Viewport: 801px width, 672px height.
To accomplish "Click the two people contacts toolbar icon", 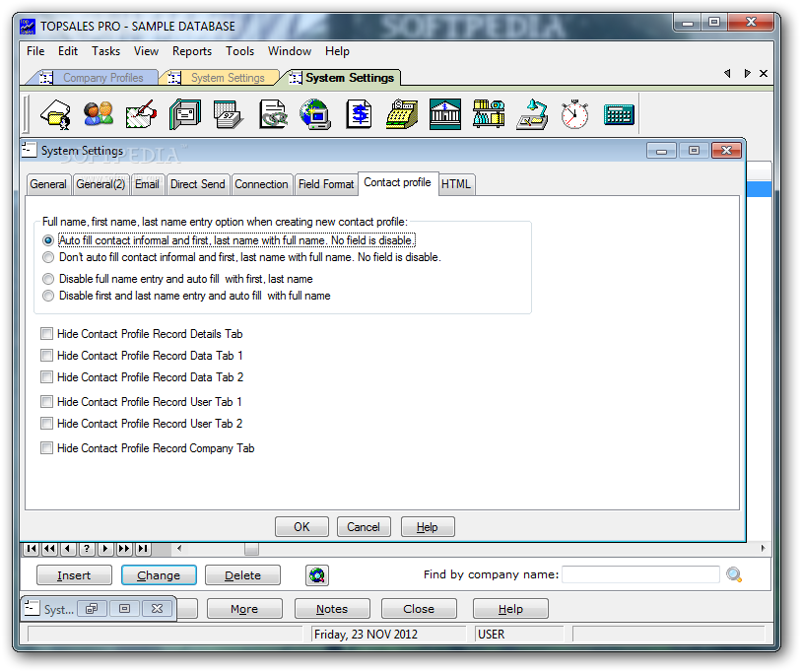I will click(99, 114).
